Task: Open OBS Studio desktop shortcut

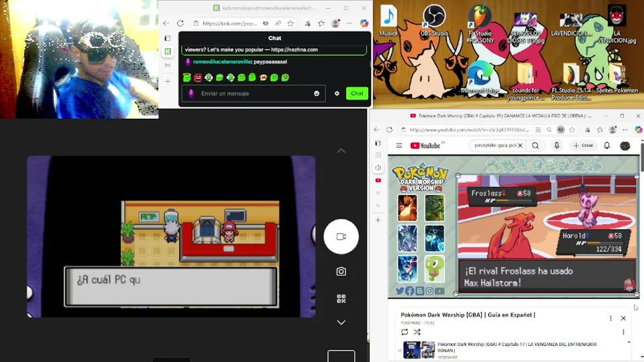Action: (434, 22)
